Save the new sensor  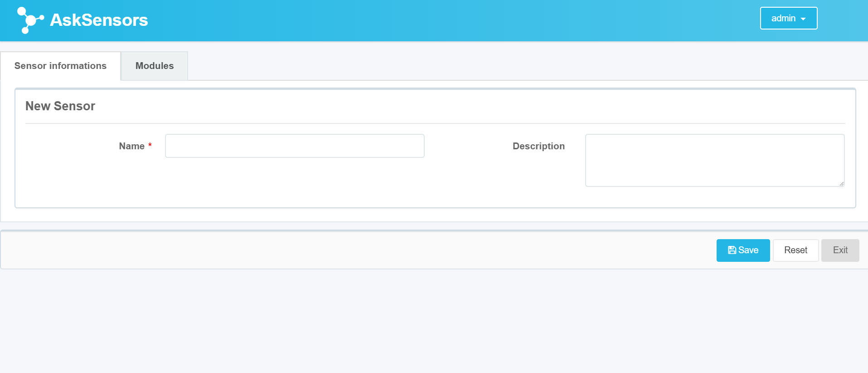tap(743, 250)
